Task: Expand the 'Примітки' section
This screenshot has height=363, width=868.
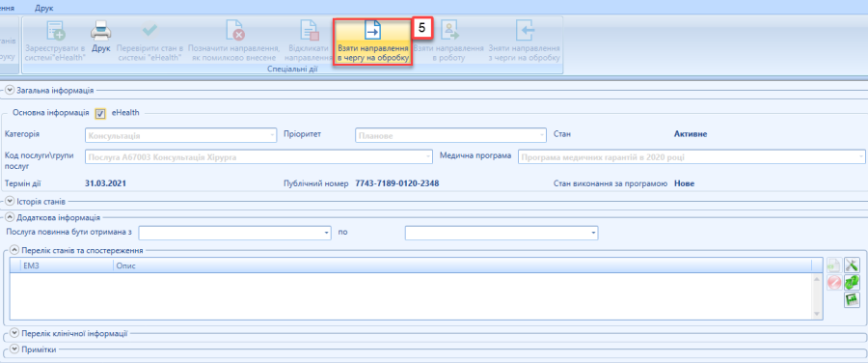Action: click(x=14, y=349)
